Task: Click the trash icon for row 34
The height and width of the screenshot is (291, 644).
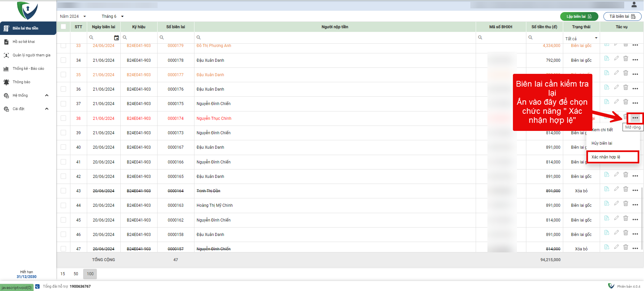Action: click(x=626, y=59)
